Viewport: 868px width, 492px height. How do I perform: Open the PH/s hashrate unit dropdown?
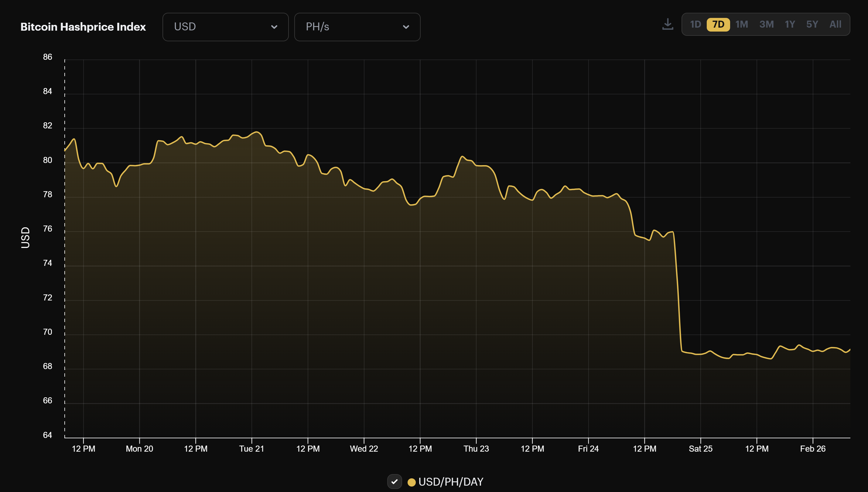(357, 27)
